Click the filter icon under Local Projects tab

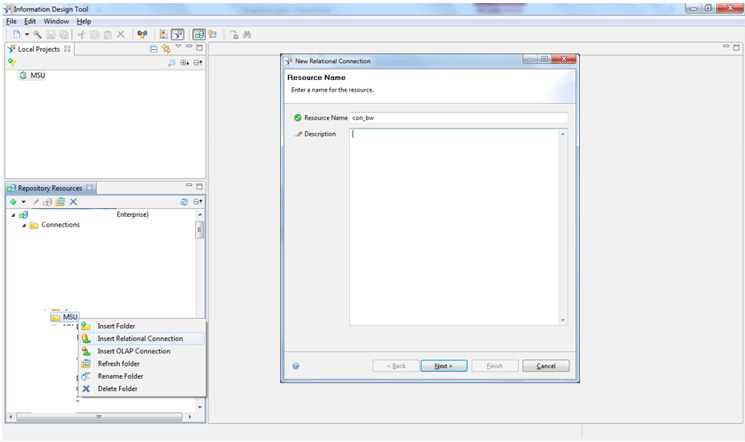point(12,62)
